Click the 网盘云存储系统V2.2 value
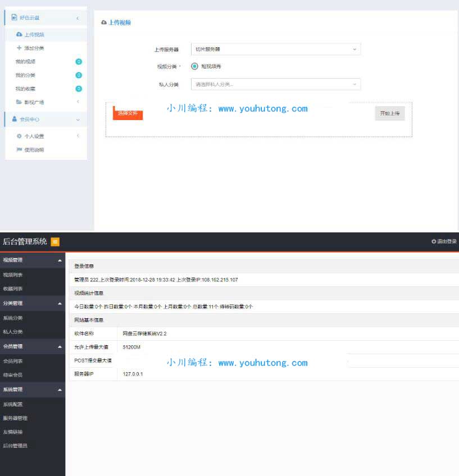The height and width of the screenshot is (476, 459). coord(144,333)
